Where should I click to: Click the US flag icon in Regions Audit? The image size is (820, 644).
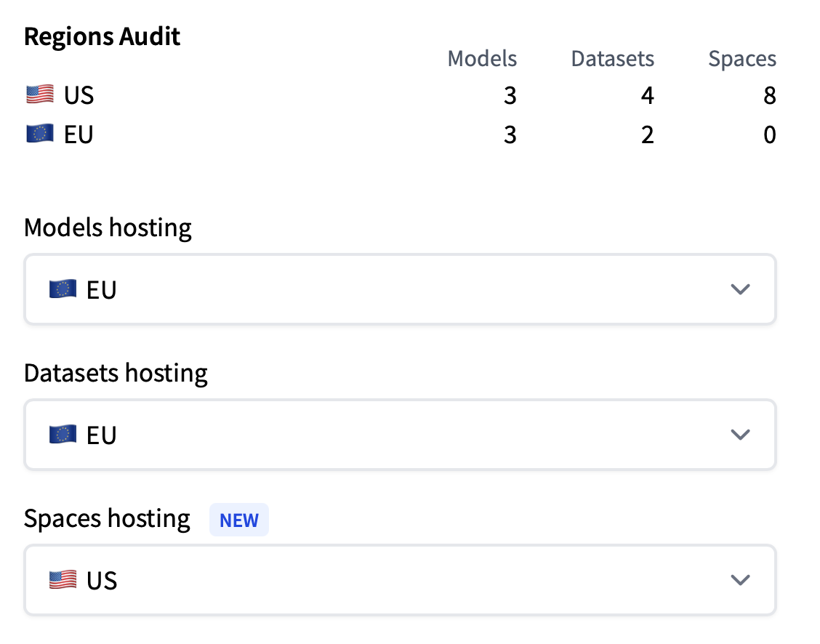39,94
